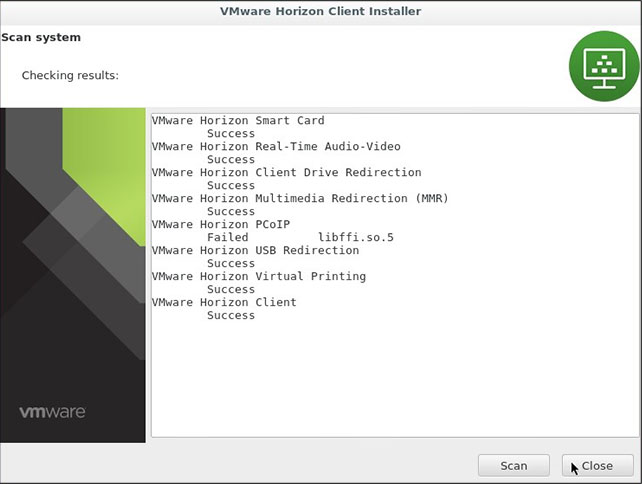
Task: Click the green Horizon Client monitor icon
Action: (604, 66)
